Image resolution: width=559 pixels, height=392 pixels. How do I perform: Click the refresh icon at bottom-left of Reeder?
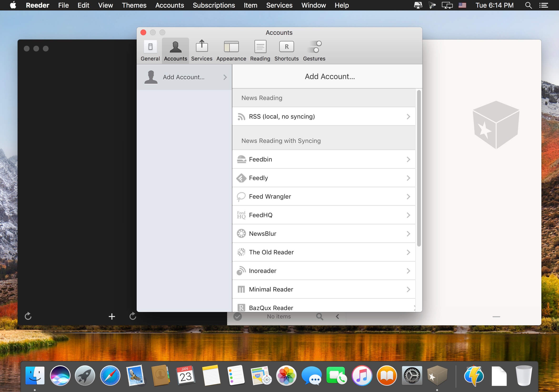point(28,316)
